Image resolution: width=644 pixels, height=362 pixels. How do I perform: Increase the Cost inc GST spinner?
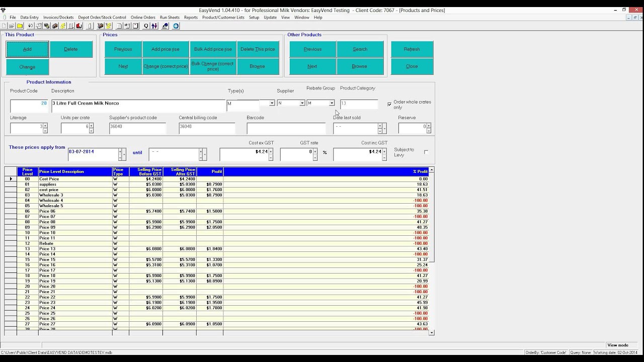tap(385, 151)
